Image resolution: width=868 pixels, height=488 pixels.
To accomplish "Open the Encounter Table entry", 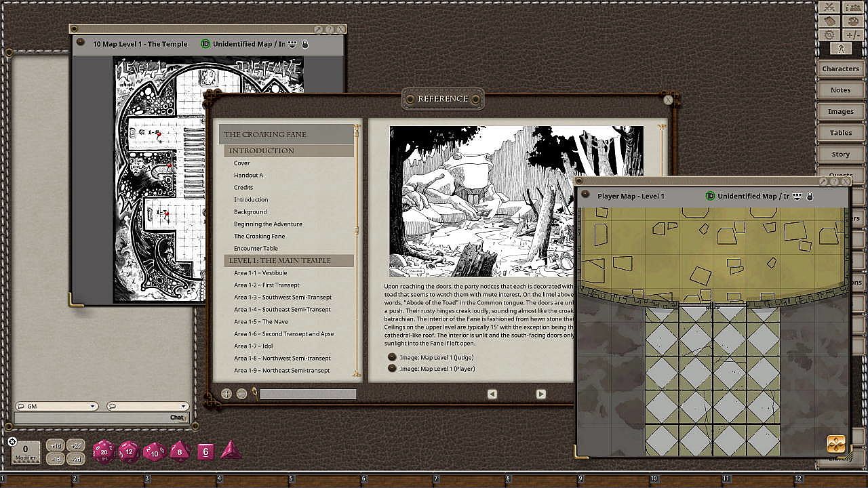I will [256, 249].
